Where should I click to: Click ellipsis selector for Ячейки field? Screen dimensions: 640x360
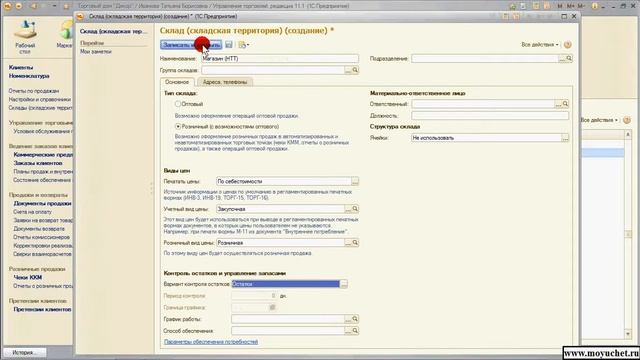(x=565, y=138)
